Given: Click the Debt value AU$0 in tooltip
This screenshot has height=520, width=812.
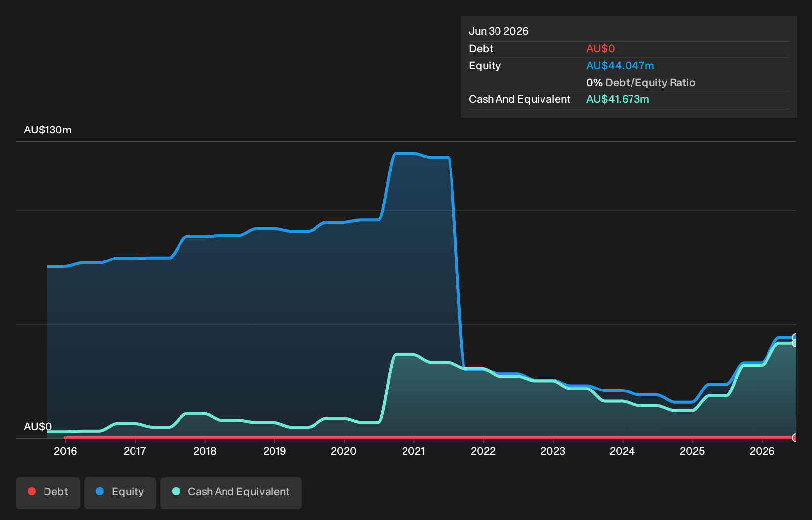Looking at the screenshot, I should pos(600,49).
